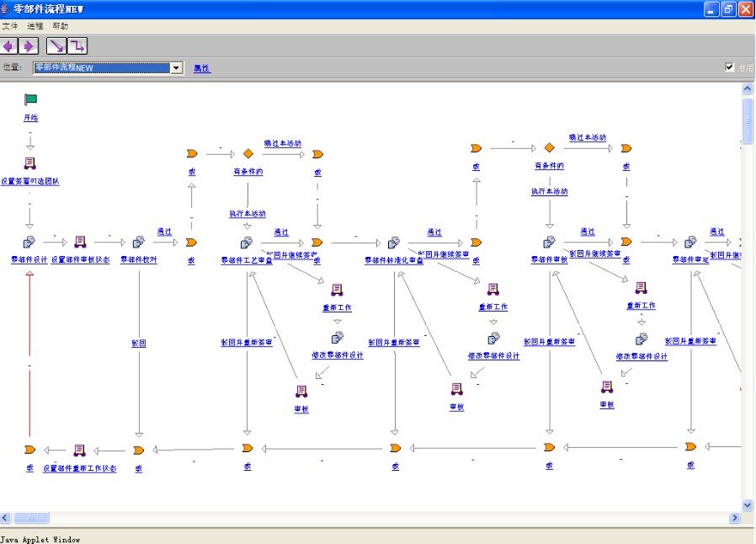Click the back arrow toolbar icon
This screenshot has width=756, height=544.
10,45
